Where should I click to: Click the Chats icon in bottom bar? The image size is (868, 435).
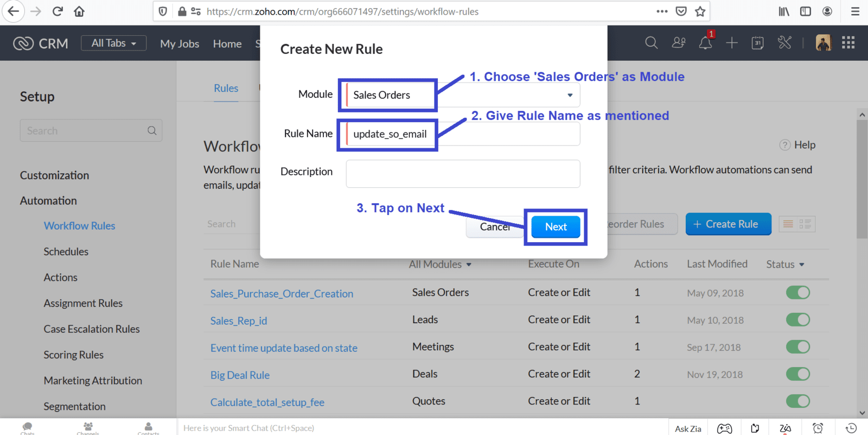28,428
